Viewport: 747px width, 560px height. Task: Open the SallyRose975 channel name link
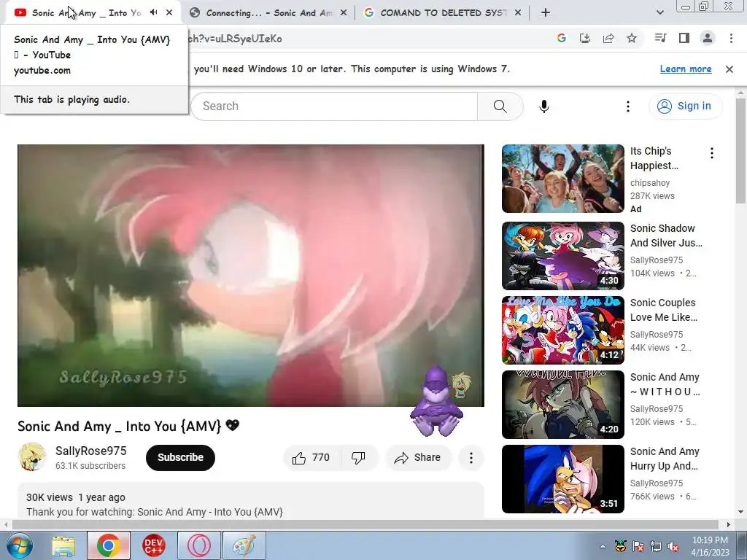pos(90,451)
